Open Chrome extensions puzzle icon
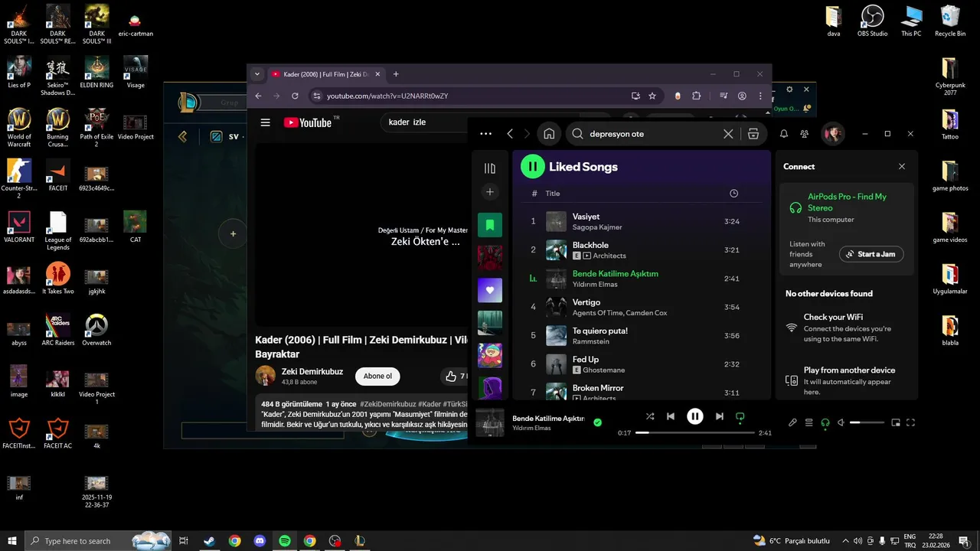The image size is (980, 551). click(696, 96)
